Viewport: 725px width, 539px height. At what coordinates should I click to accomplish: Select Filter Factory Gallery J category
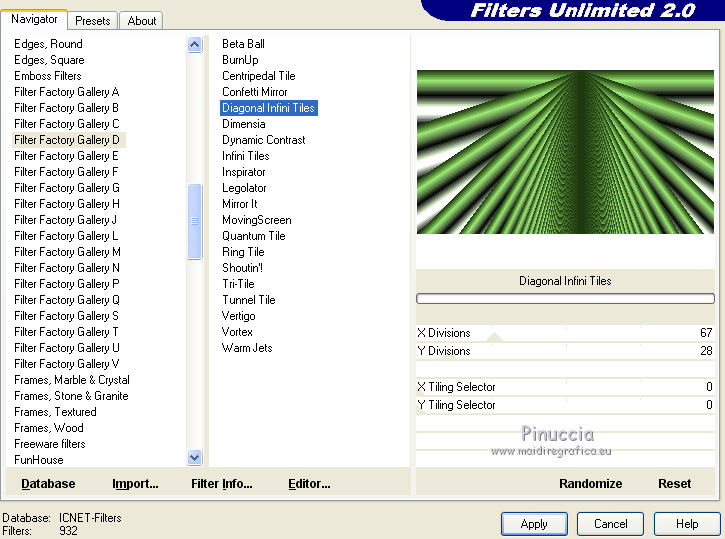[x=65, y=220]
